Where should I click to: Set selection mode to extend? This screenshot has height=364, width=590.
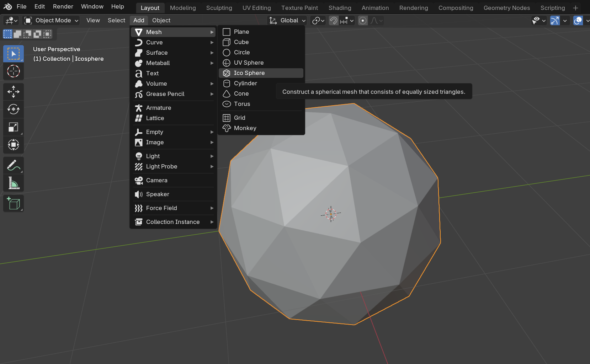point(17,34)
